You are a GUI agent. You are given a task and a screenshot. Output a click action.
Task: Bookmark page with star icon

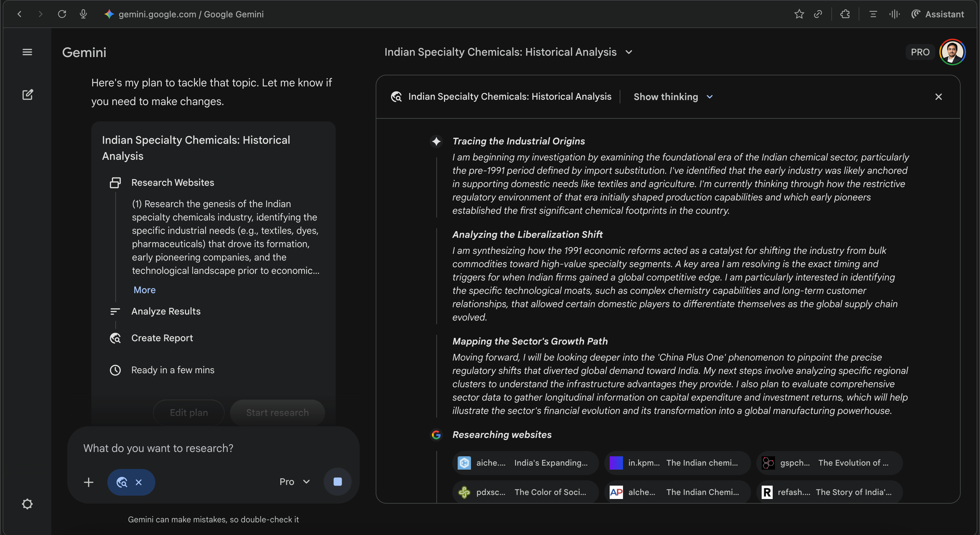click(x=799, y=14)
